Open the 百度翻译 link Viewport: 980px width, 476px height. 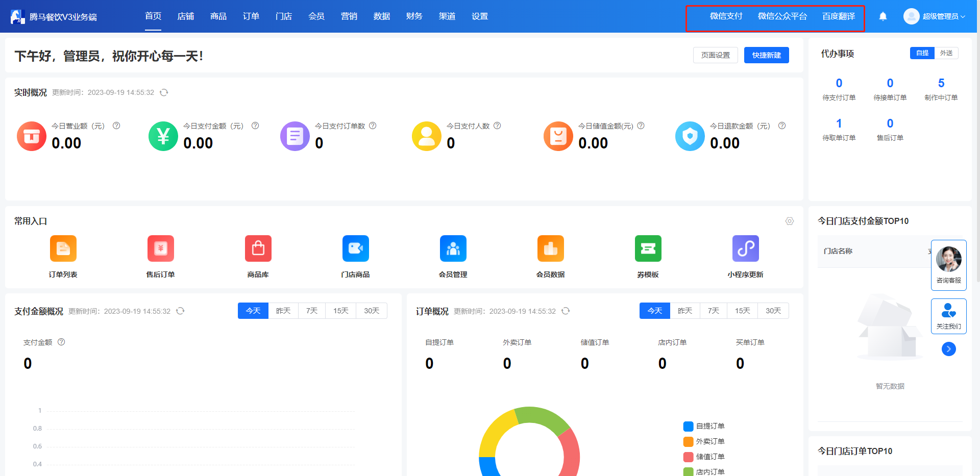tap(839, 16)
